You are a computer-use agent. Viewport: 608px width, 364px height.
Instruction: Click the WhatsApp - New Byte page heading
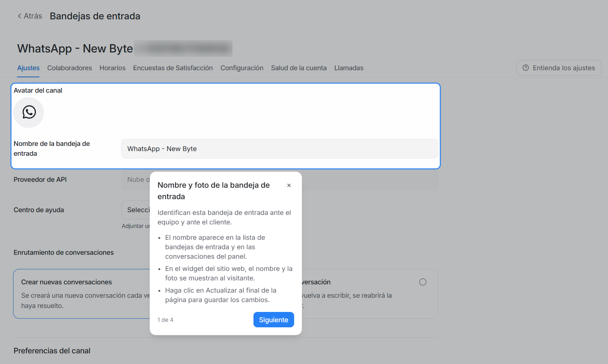[75, 49]
